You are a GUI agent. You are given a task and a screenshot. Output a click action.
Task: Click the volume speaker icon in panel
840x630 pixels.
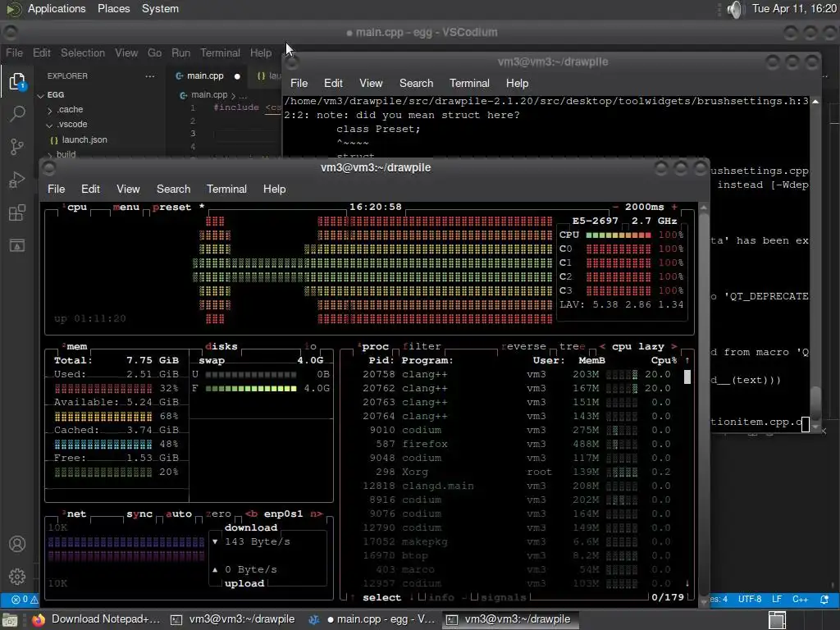click(736, 9)
